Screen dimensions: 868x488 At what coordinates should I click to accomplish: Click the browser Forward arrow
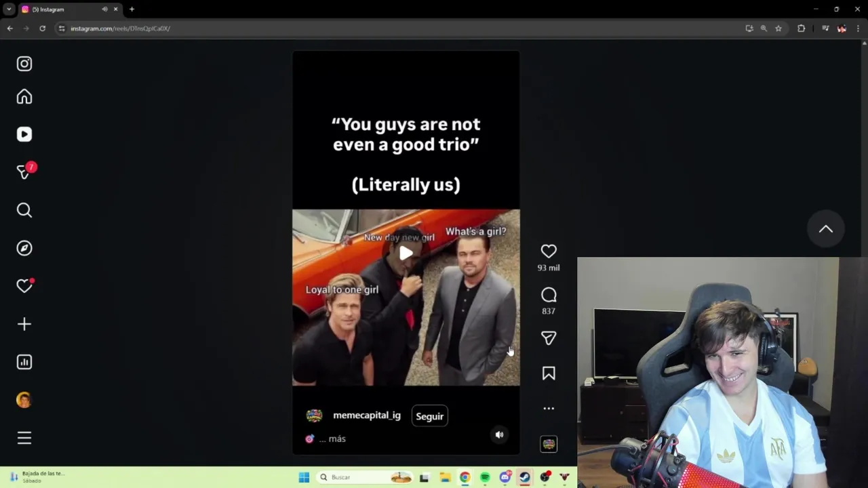[x=26, y=28]
